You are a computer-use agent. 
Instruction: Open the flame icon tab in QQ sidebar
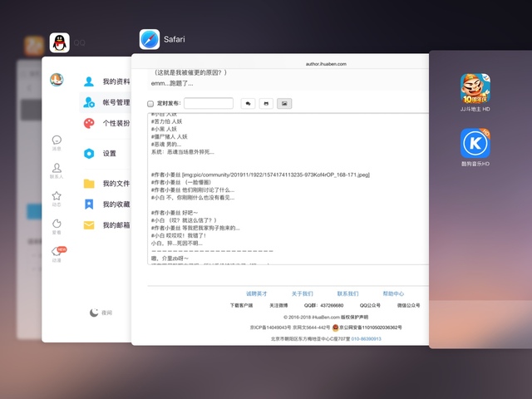[x=57, y=227]
